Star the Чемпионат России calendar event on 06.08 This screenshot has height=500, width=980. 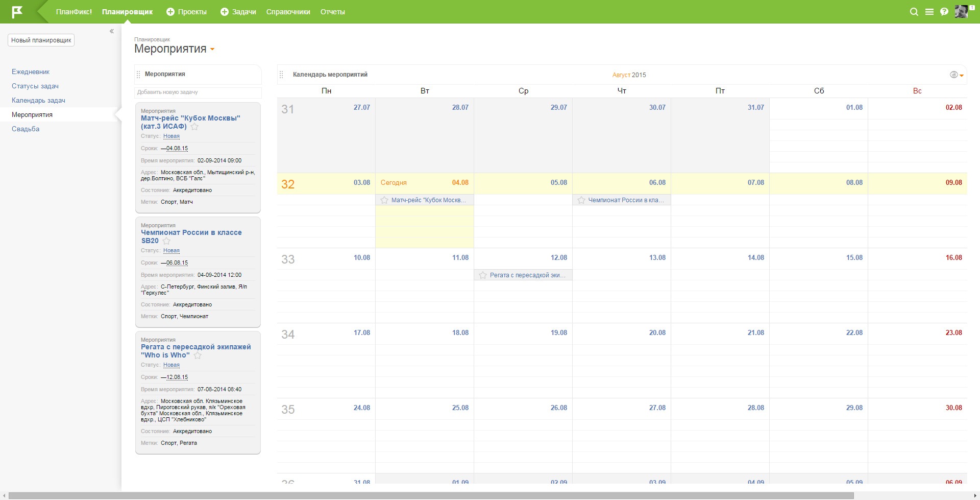pos(581,200)
